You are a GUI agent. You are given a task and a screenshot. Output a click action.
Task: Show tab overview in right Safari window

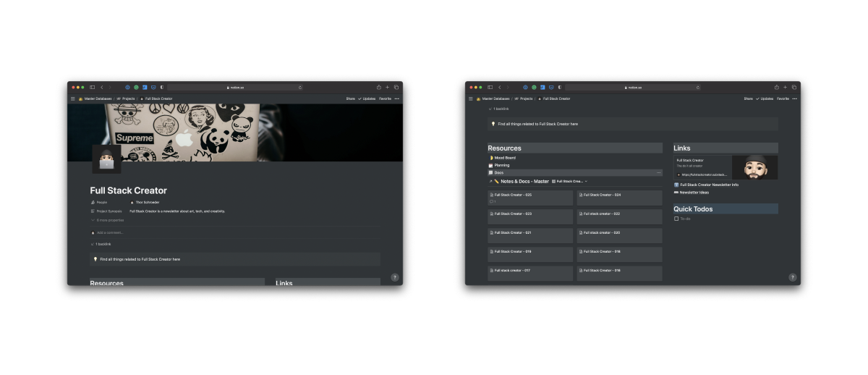(x=794, y=87)
